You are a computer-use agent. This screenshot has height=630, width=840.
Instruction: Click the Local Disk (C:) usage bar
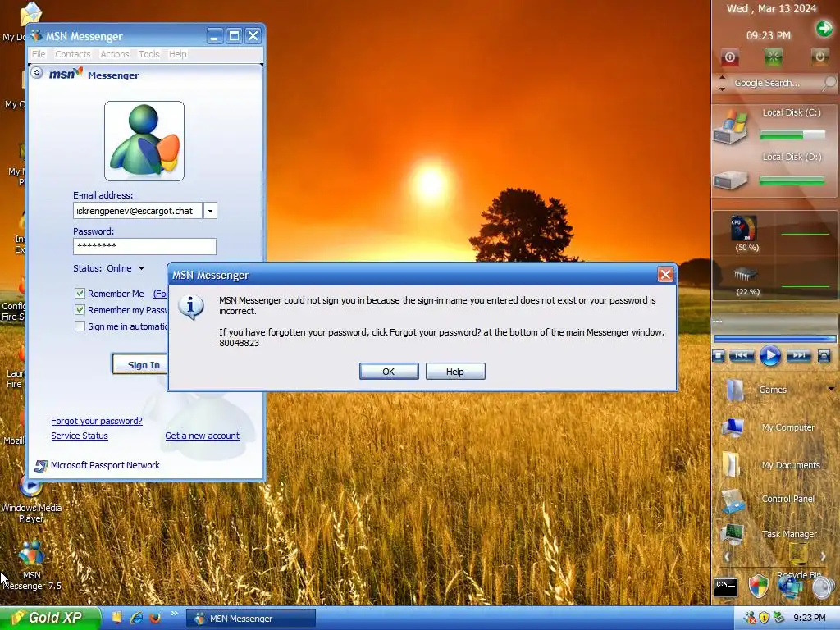[x=792, y=135]
